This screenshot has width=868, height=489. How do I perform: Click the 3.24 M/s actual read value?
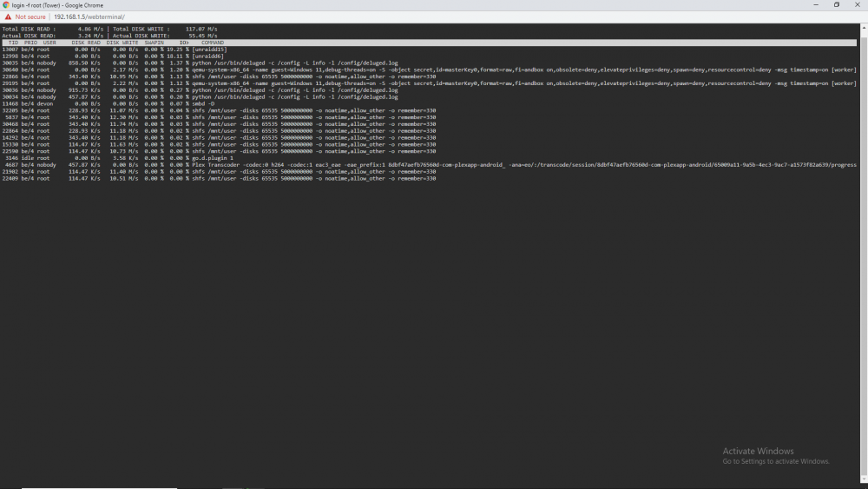90,36
